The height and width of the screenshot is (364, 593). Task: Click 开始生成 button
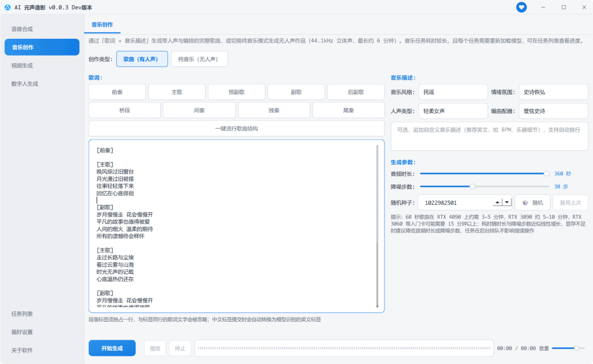pyautogui.click(x=112, y=348)
